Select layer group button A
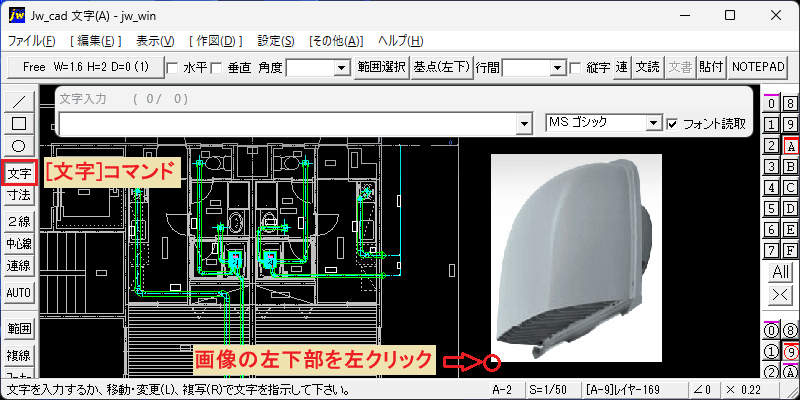 click(x=791, y=147)
